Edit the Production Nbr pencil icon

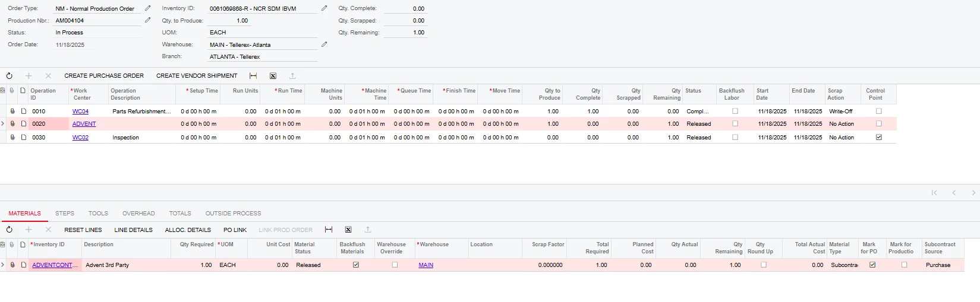point(148,20)
